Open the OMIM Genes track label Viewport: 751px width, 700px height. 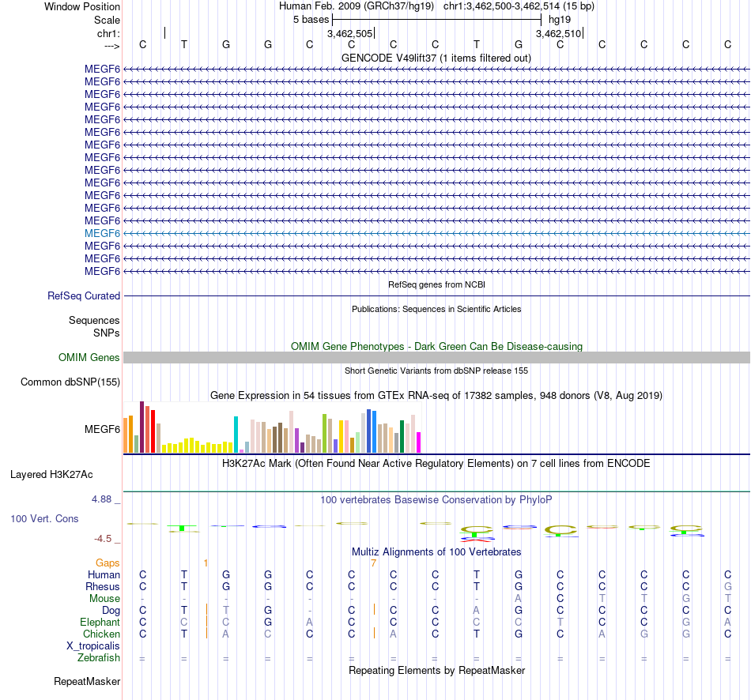tap(89, 358)
